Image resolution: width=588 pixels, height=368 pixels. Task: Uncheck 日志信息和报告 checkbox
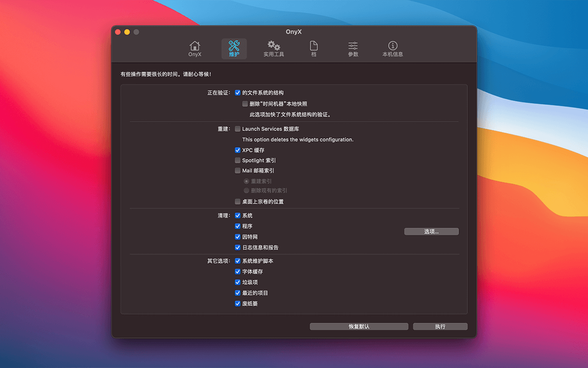238,248
